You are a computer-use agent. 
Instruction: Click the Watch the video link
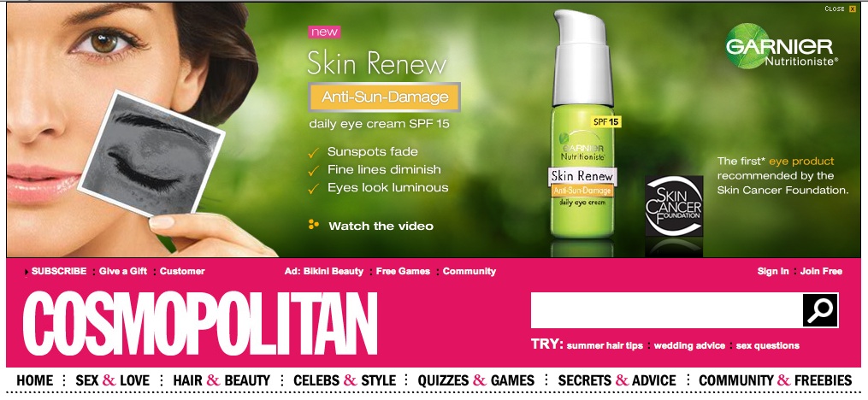(381, 226)
